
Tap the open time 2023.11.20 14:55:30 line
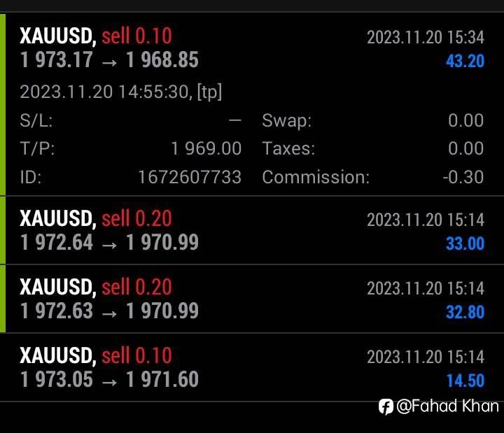[120, 92]
